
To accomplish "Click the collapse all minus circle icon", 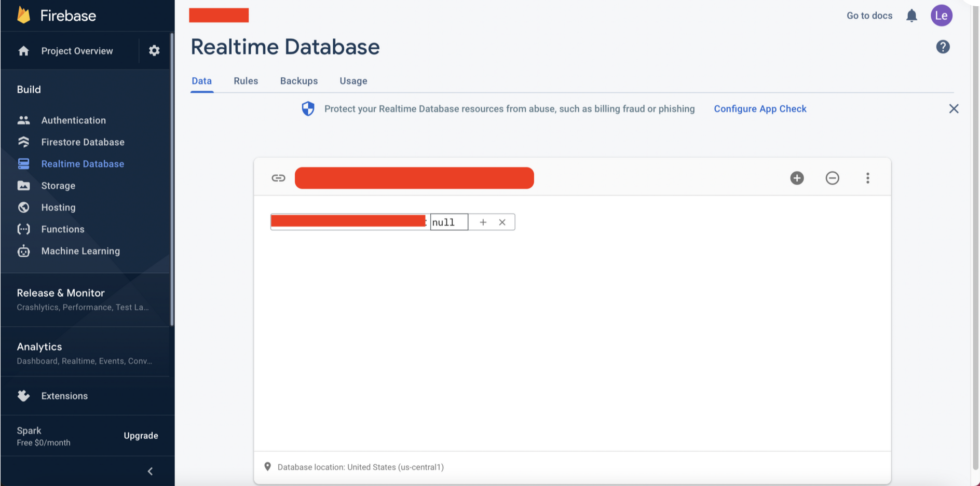I will click(832, 178).
